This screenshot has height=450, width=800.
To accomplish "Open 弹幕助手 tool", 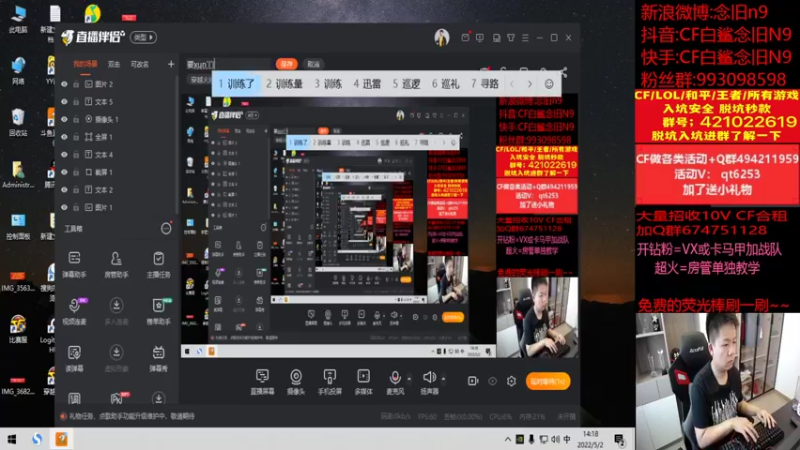I will pos(74,264).
